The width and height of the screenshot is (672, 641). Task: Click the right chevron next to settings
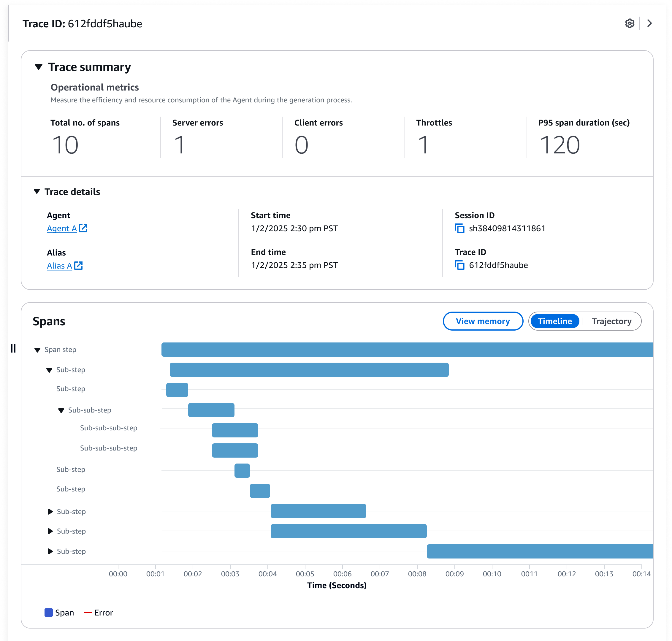[649, 23]
